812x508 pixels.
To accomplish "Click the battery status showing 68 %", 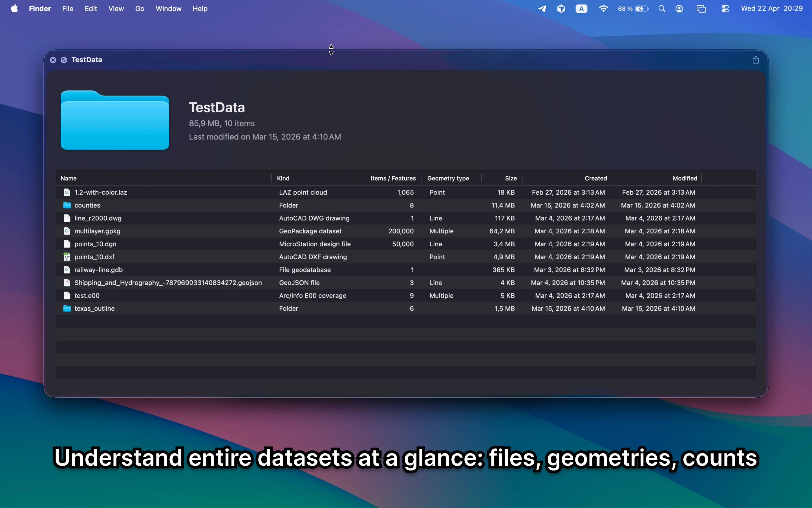I will tap(633, 9).
